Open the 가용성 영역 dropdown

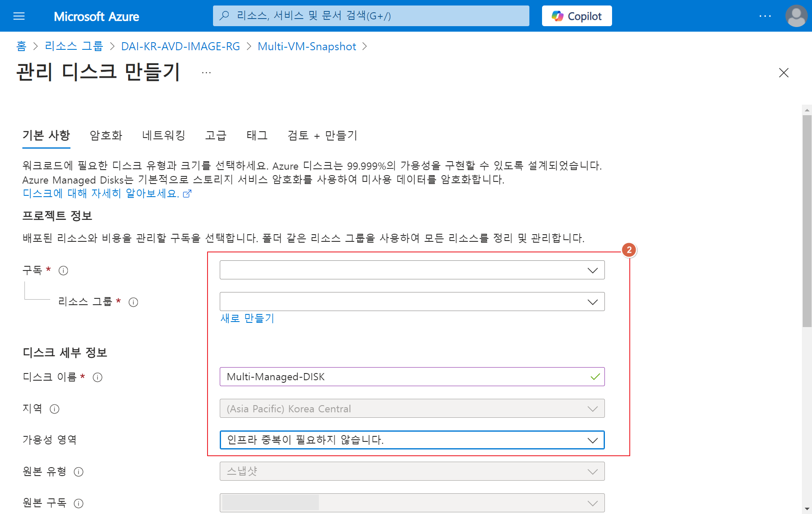click(x=412, y=440)
